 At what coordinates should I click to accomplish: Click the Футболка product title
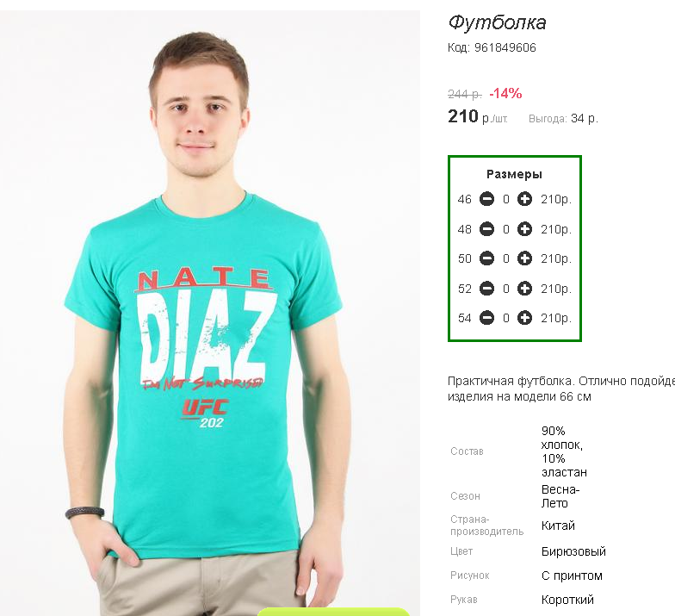(497, 22)
